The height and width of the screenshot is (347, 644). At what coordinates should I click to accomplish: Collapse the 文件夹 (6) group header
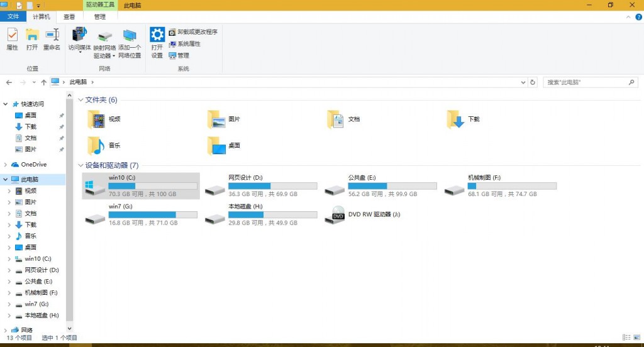(80, 100)
